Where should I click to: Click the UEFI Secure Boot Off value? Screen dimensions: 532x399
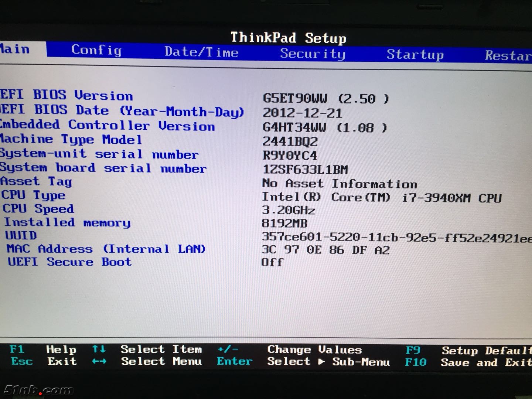tap(272, 262)
